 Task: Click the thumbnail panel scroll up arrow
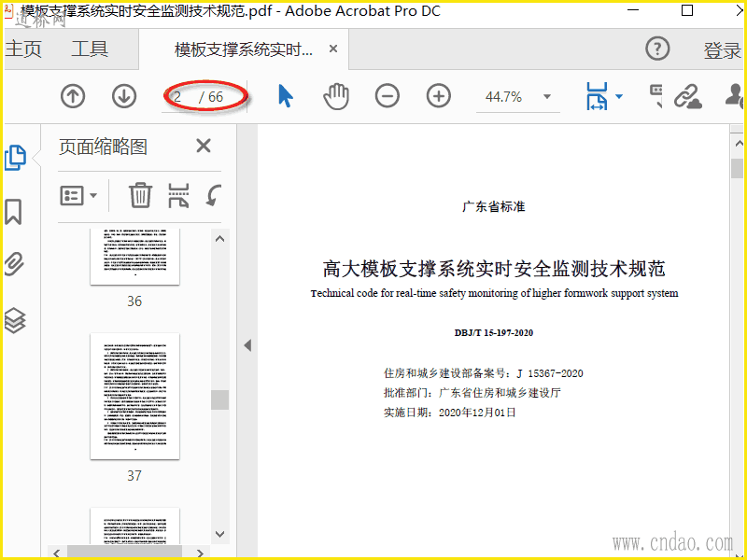coord(220,239)
